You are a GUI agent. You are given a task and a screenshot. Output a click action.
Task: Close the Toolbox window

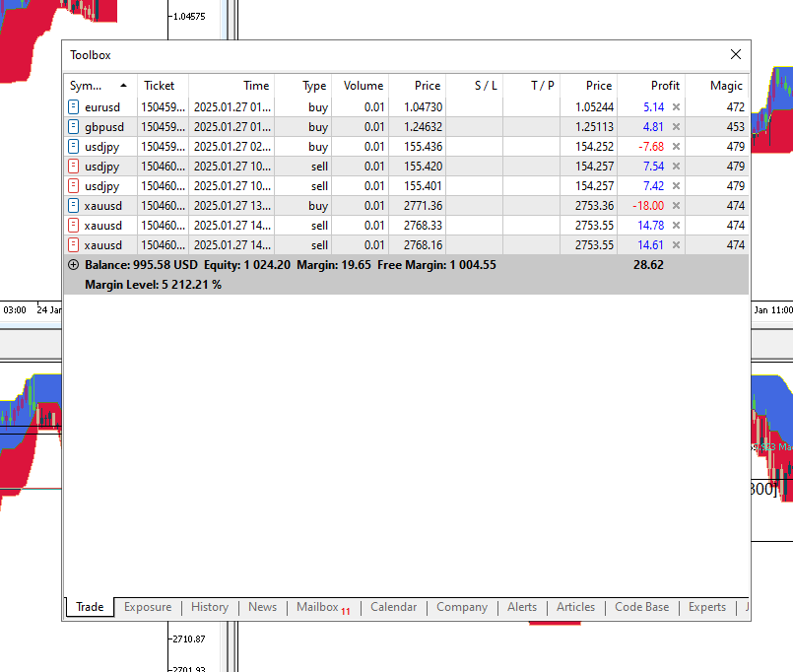pos(735,55)
